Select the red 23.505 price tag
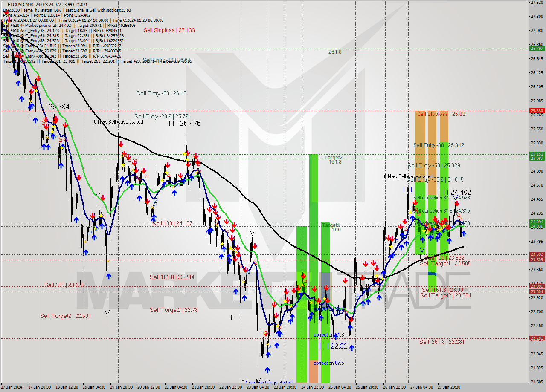The image size is (546, 392). 537,260
